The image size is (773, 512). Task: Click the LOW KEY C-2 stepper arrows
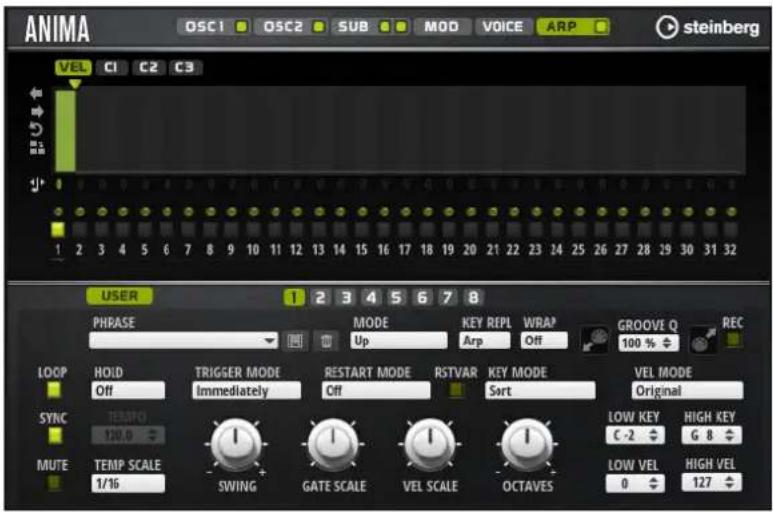tap(653, 436)
